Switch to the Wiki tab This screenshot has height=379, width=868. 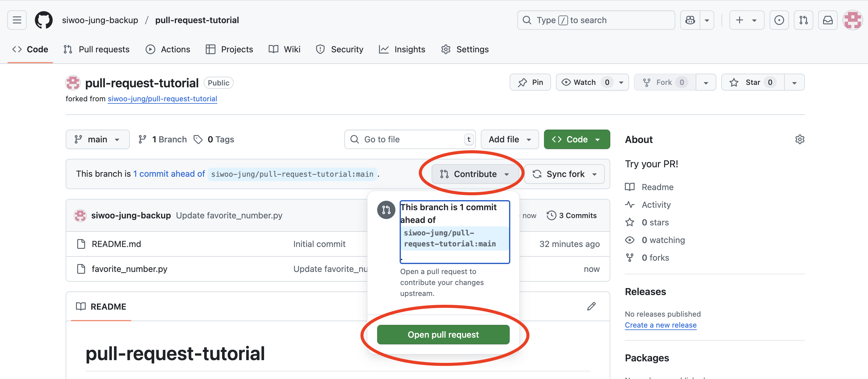point(284,49)
